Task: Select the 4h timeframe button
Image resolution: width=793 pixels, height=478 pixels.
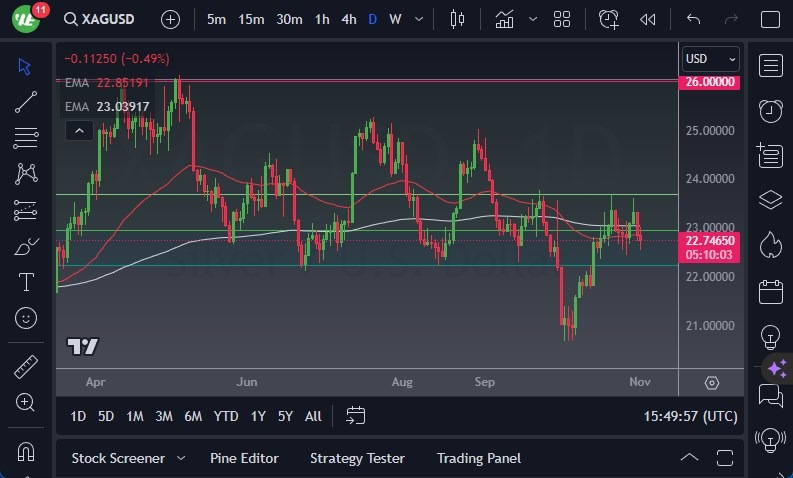Action: [348, 19]
